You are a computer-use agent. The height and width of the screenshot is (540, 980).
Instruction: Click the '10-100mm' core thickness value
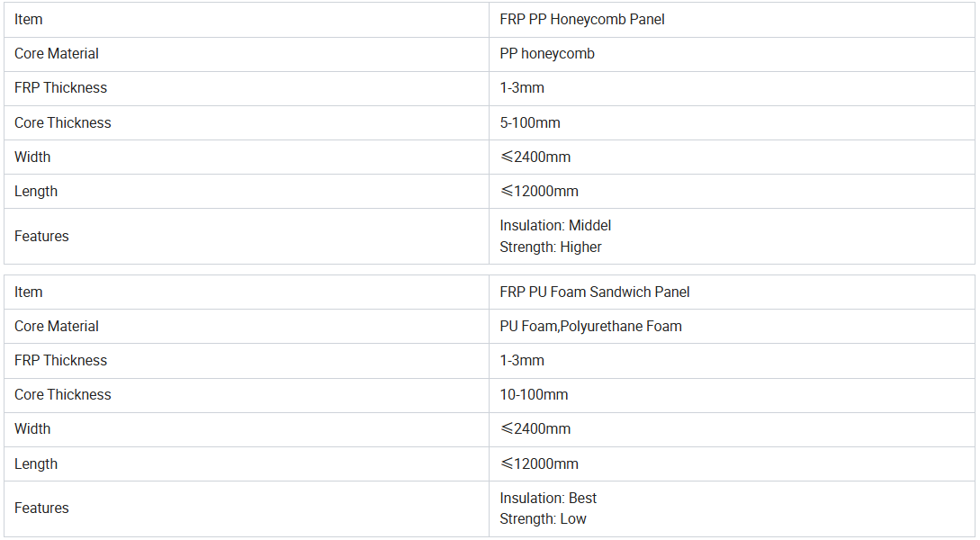tap(534, 394)
